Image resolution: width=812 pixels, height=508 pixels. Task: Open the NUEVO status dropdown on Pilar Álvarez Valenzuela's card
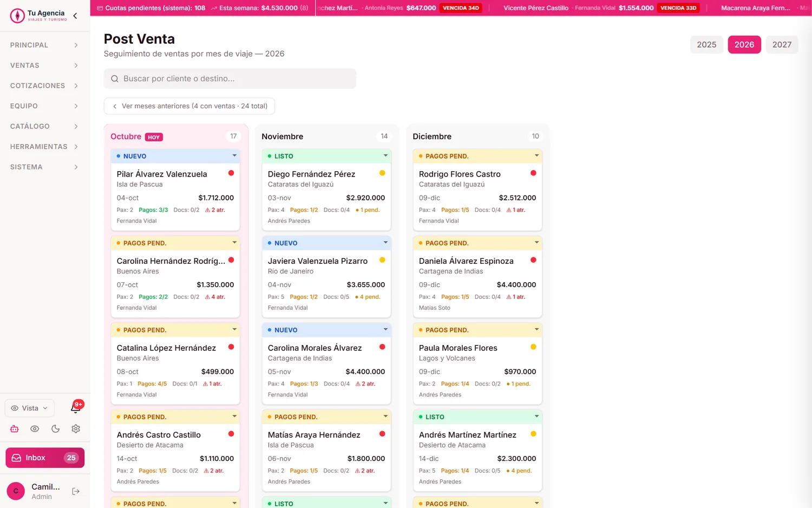point(175,156)
